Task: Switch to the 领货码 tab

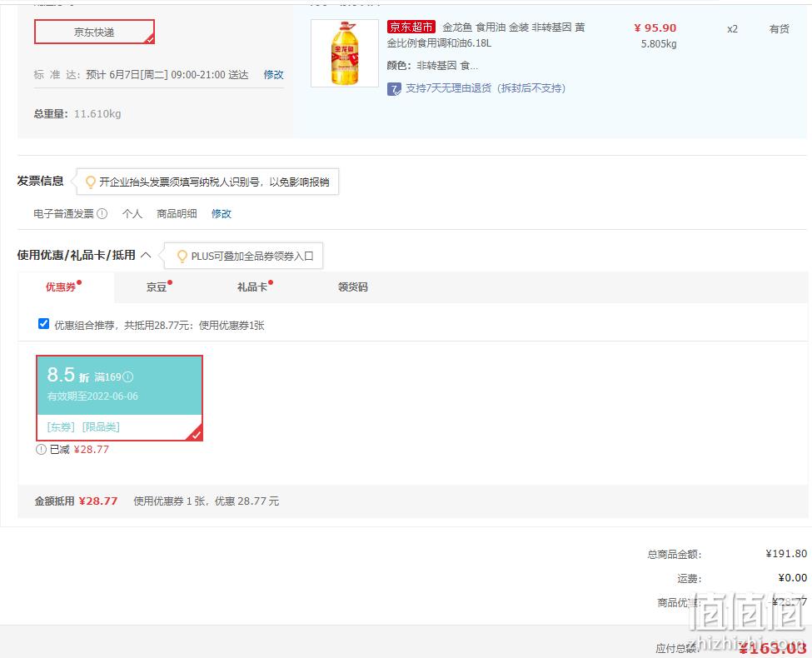Action: pos(352,287)
